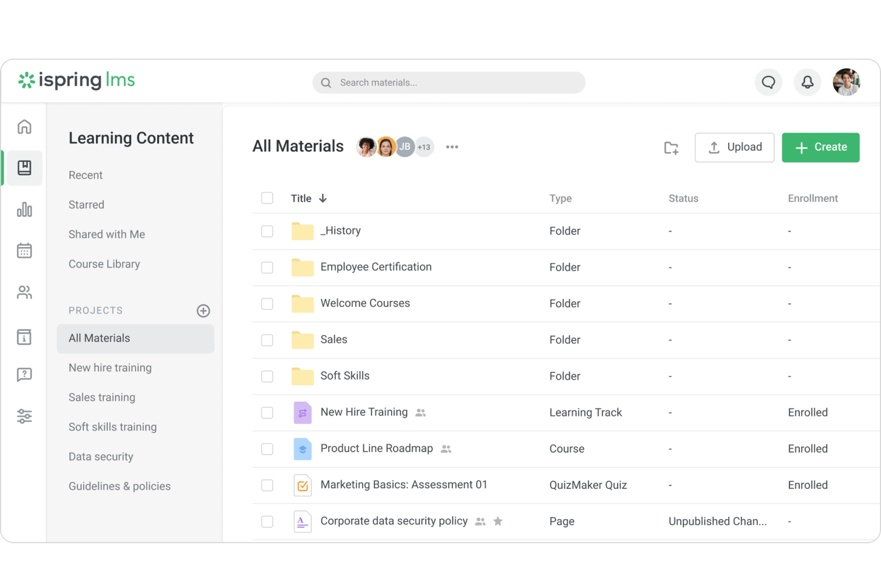Open notifications bell icon
Viewport: 881px width, 588px height.
click(807, 82)
